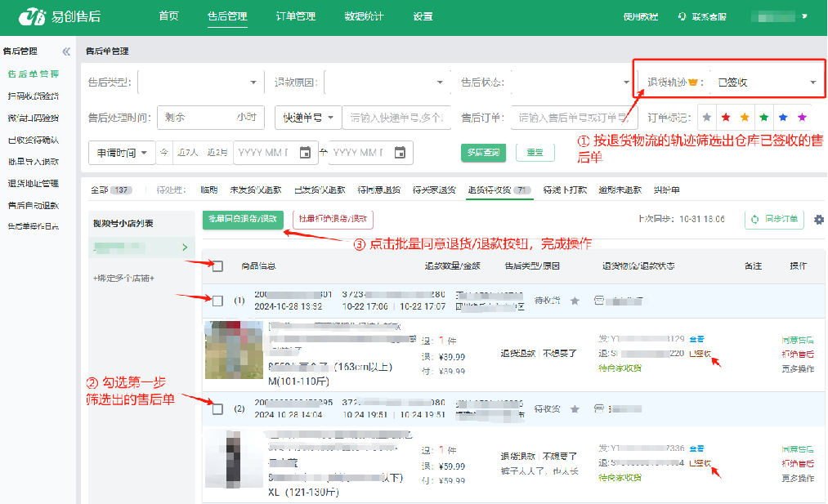Check the select-all checkbox in table header
Image resolution: width=828 pixels, height=504 pixels.
(217, 265)
